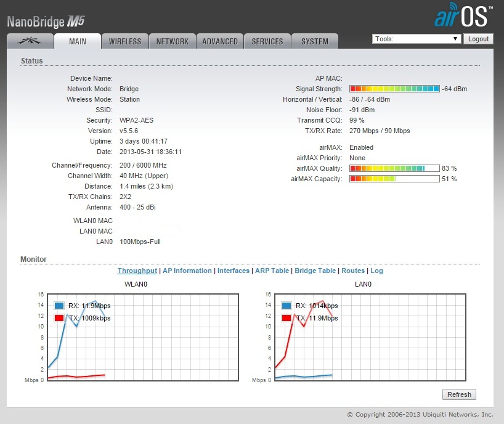504x424 pixels.
Task: Click the airMAX Quality bar
Action: (394, 168)
